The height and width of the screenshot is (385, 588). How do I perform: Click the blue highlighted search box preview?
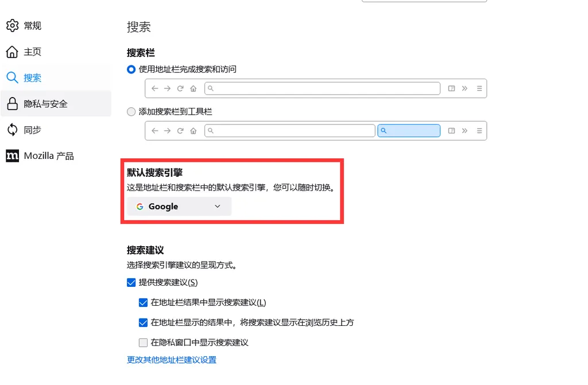(x=409, y=131)
